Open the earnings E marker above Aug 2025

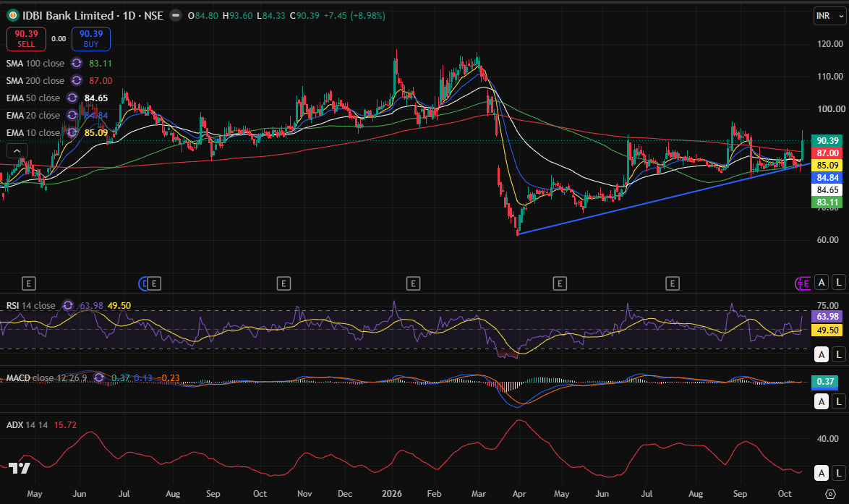coord(154,283)
